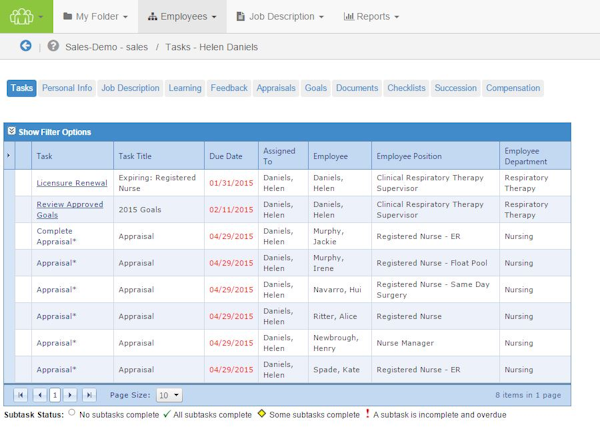Jump to first page of the grid
The width and height of the screenshot is (600, 435).
20,395
